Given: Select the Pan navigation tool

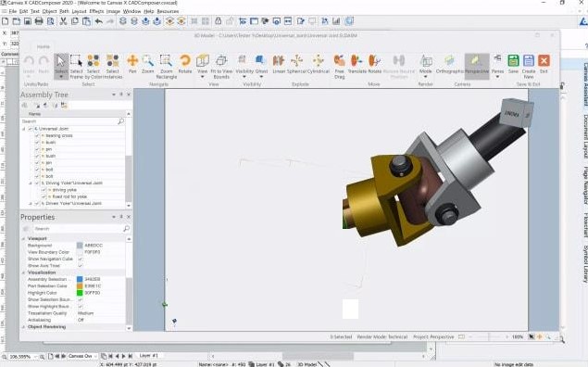Looking at the screenshot, I should click(132, 64).
